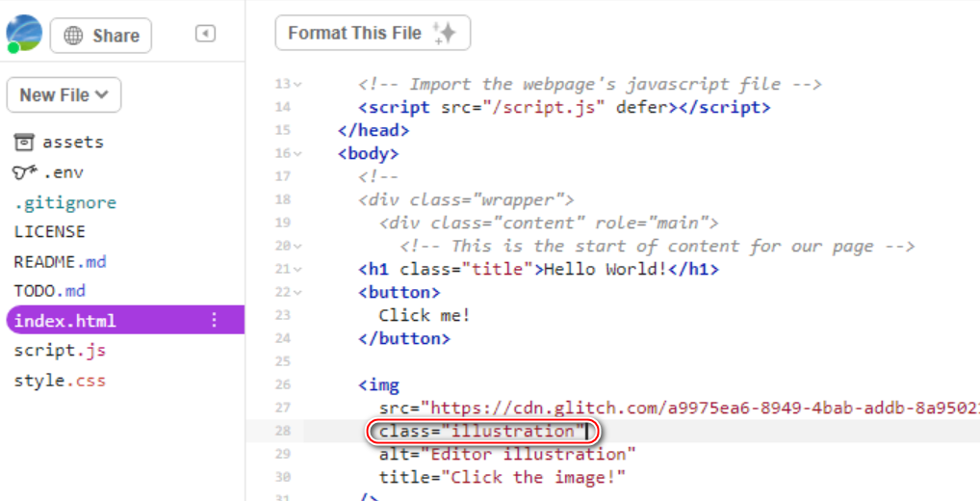
Task: Click the title="Click the image!" attribute
Action: (502, 478)
